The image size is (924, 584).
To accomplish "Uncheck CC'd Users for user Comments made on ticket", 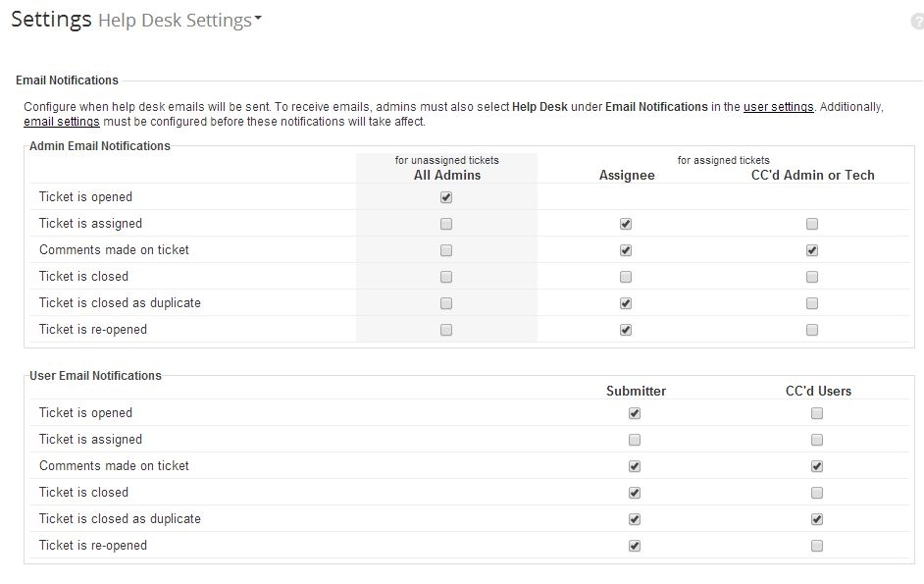I will pos(817,466).
